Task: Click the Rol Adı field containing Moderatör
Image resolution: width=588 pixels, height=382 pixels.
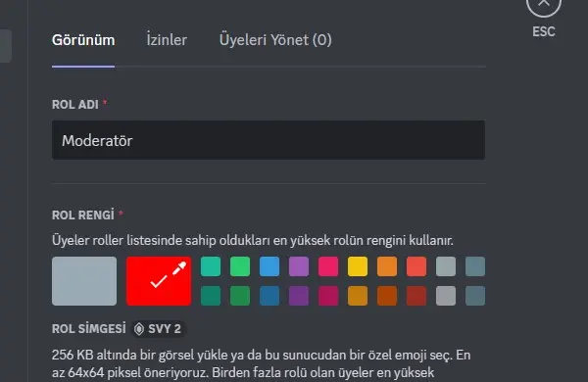Action: click(269, 140)
